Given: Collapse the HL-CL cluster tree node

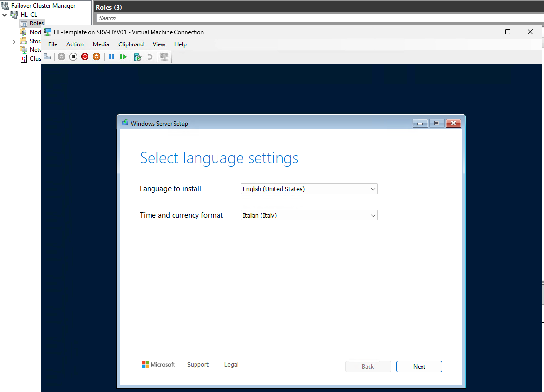Looking at the screenshot, I should click(x=5, y=15).
